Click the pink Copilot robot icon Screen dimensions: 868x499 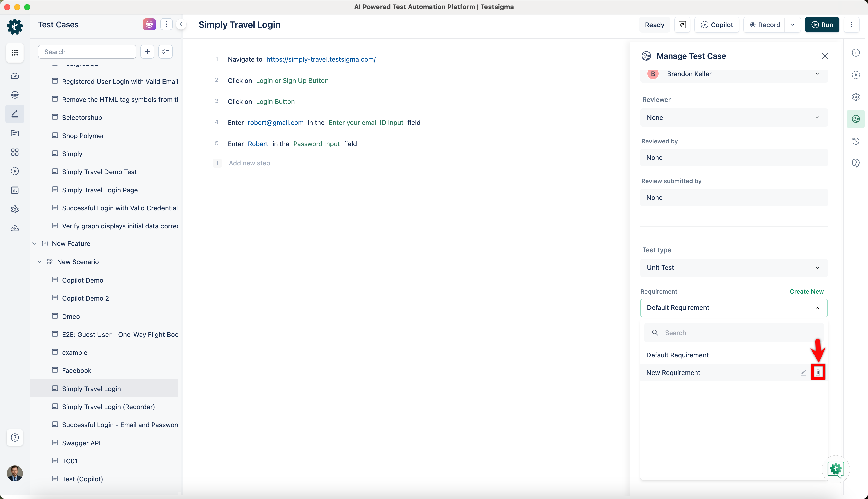tap(149, 24)
